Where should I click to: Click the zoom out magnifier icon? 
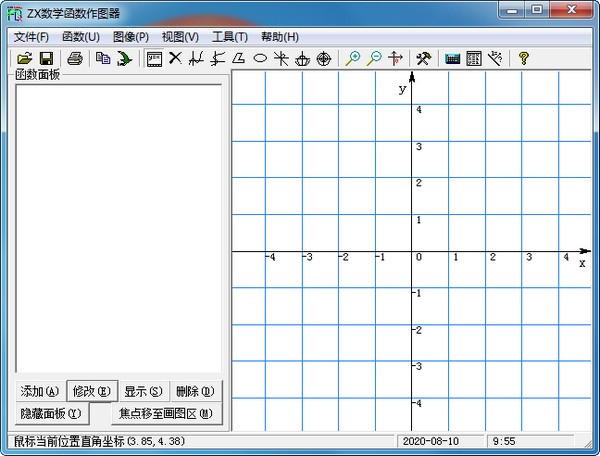click(x=374, y=59)
